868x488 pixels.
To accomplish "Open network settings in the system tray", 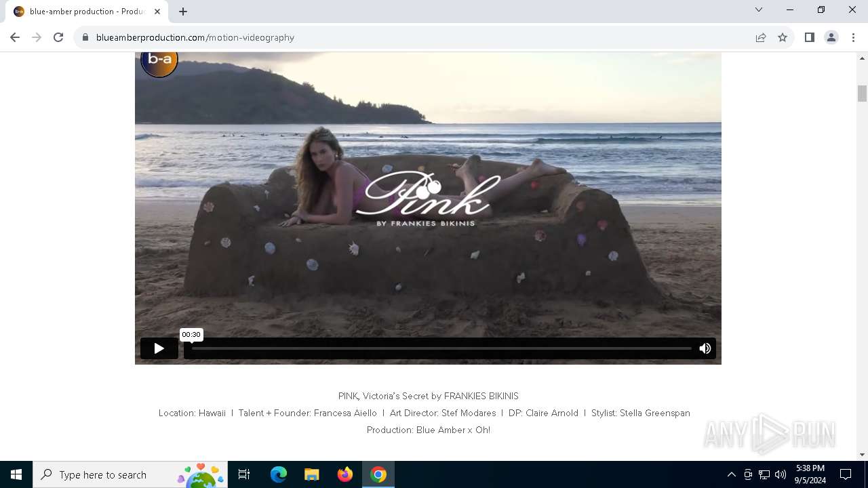I will [764, 474].
